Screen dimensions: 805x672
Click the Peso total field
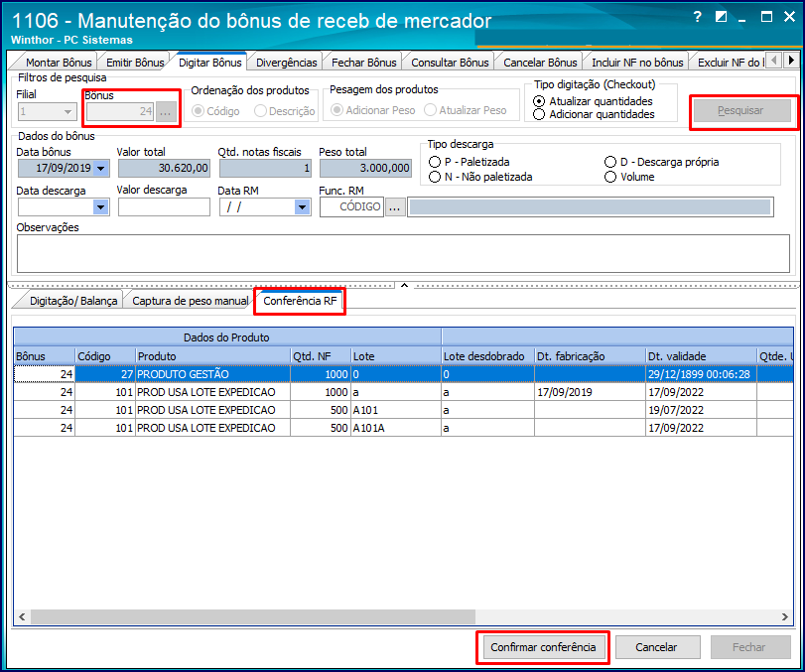click(x=365, y=169)
